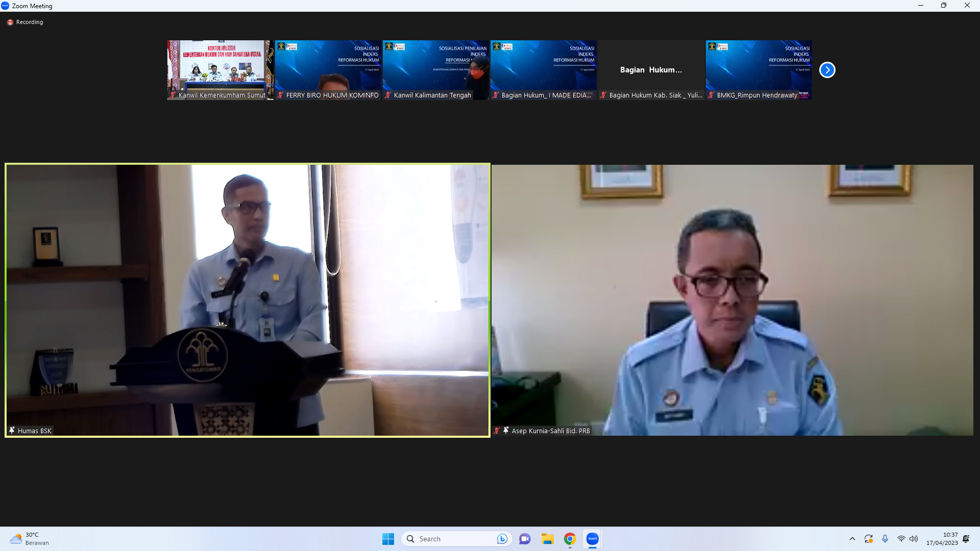
Task: Expand the hidden system tray icons
Action: [x=852, y=539]
